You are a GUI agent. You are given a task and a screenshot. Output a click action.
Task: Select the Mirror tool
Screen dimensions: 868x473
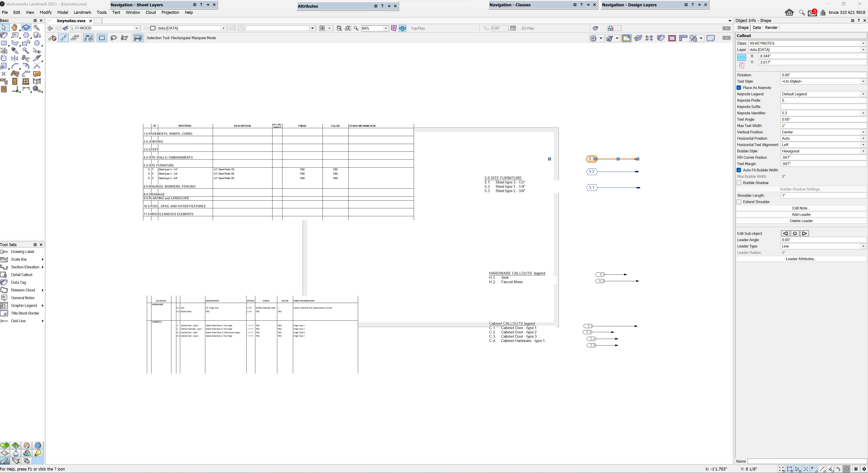point(14,58)
